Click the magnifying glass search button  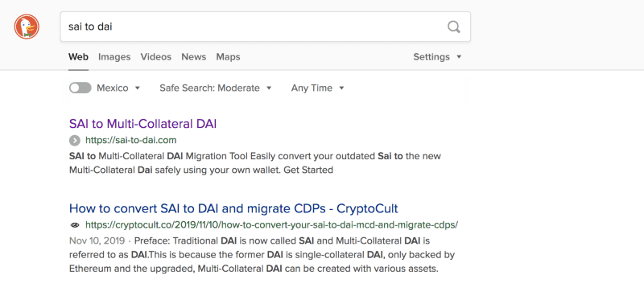pos(454,27)
